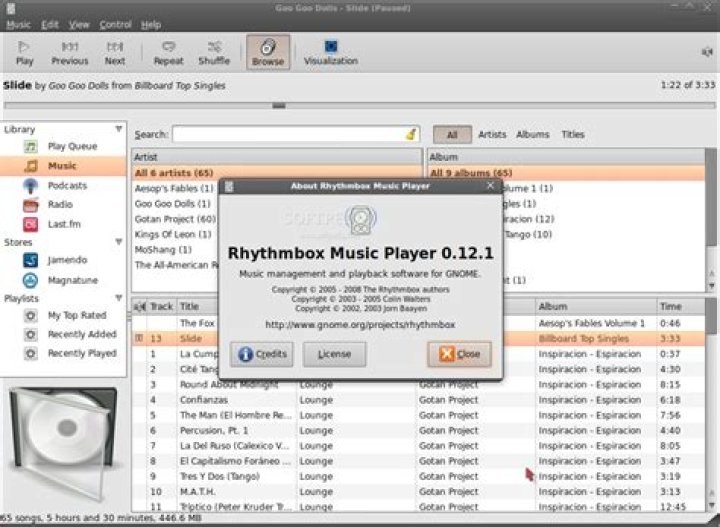Open Recently Added playlist
720x527 pixels.
point(63,334)
